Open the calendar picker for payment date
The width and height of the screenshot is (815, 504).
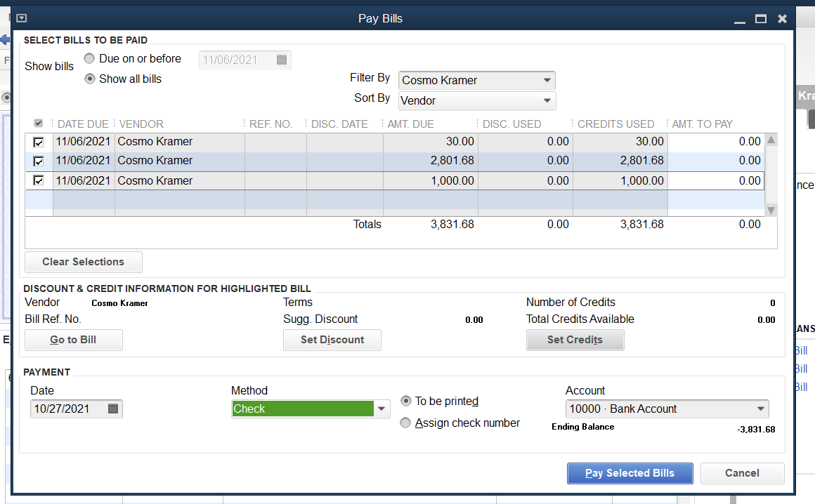click(113, 409)
